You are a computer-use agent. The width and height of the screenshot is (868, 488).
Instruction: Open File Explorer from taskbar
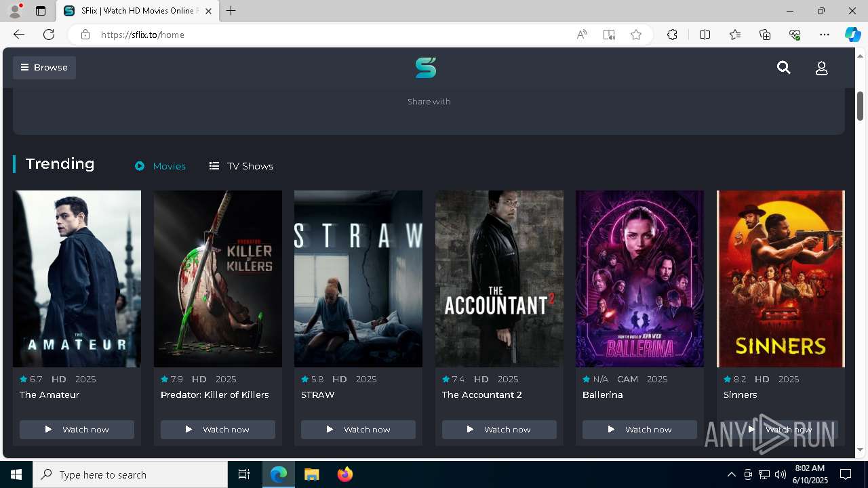pyautogui.click(x=311, y=474)
